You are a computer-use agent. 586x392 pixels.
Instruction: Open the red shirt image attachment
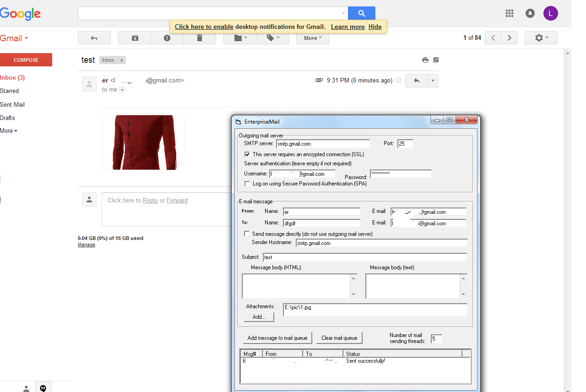143,142
